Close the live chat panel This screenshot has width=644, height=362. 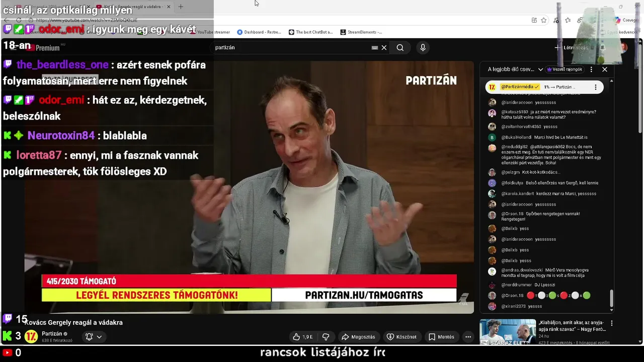tap(605, 69)
